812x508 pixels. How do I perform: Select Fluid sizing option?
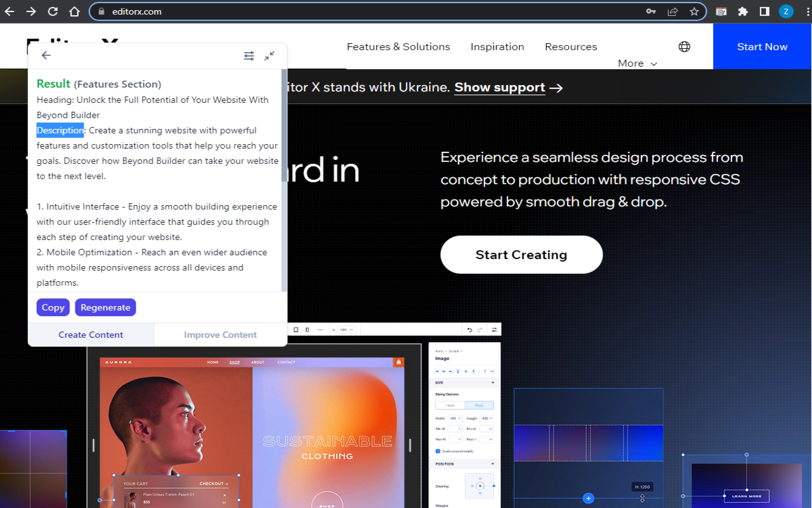pyautogui.click(x=480, y=405)
